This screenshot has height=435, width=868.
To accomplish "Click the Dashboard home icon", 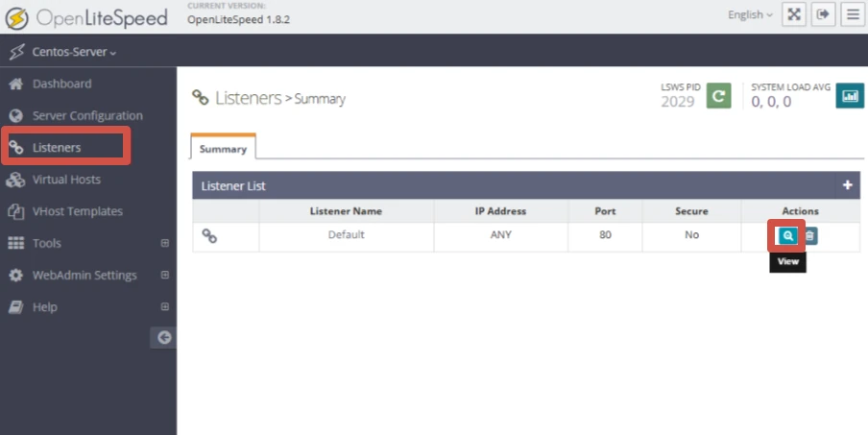I will pos(16,84).
